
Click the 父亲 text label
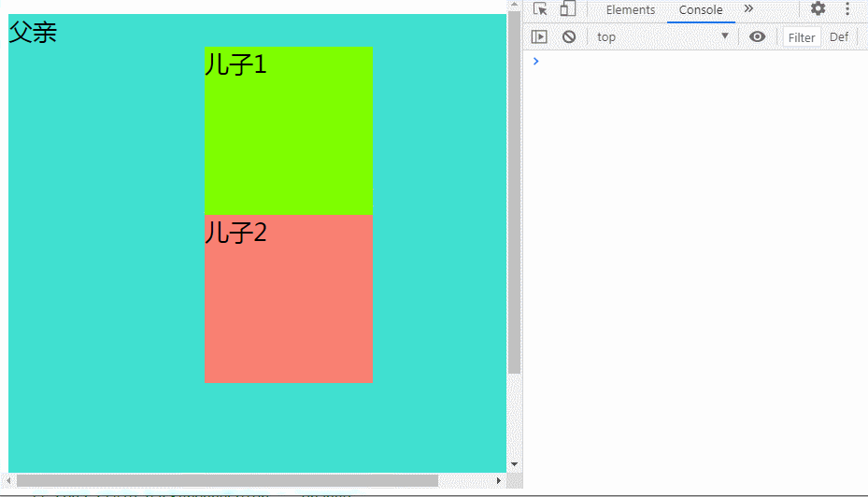coord(33,33)
